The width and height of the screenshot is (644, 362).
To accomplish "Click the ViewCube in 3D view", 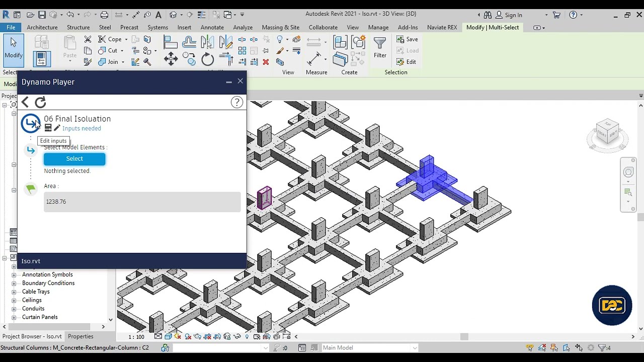I will coord(607,132).
